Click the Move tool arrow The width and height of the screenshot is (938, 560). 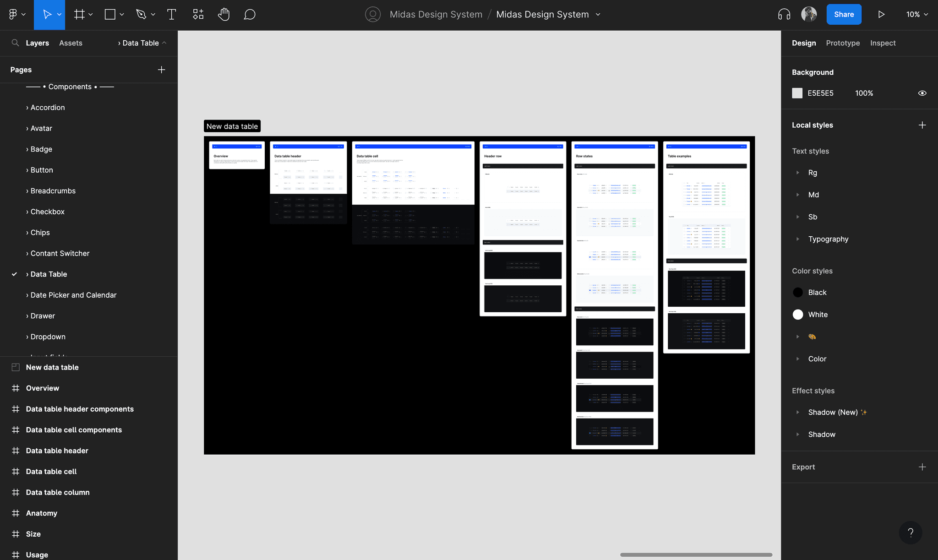point(47,15)
